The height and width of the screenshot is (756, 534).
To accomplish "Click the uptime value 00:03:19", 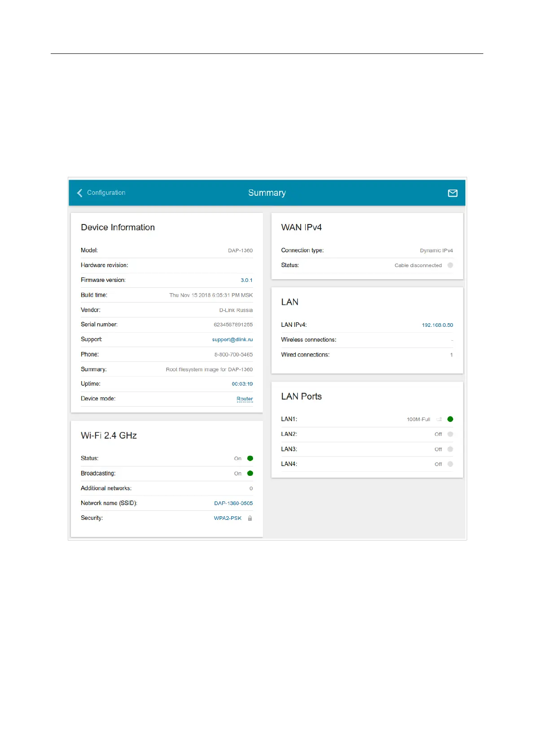I will (x=242, y=384).
